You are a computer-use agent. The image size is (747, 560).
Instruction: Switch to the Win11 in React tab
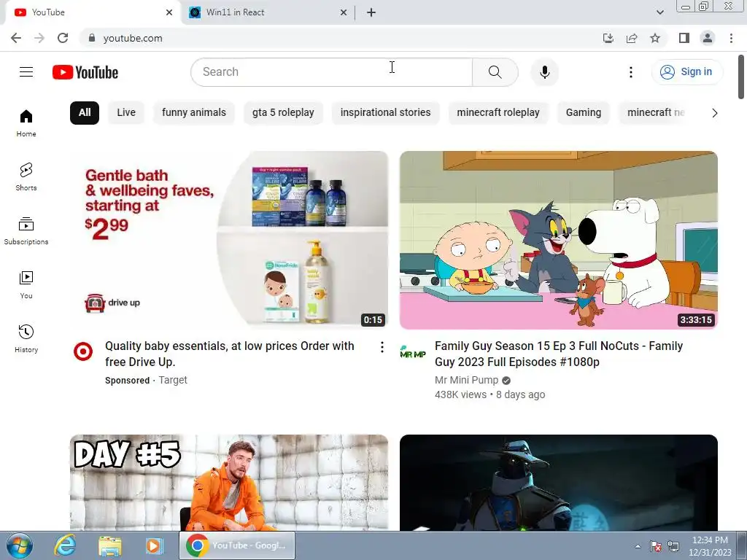(x=268, y=12)
